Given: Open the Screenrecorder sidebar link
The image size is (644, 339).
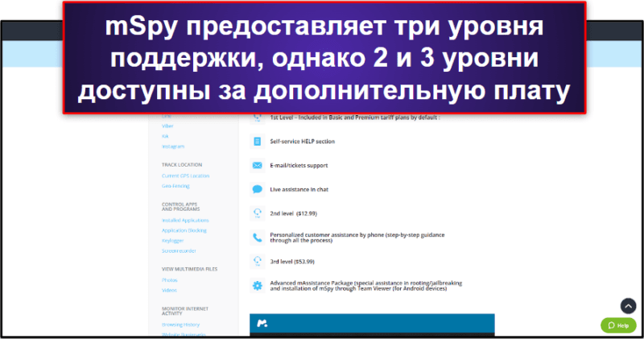Looking at the screenshot, I should coord(179,250).
